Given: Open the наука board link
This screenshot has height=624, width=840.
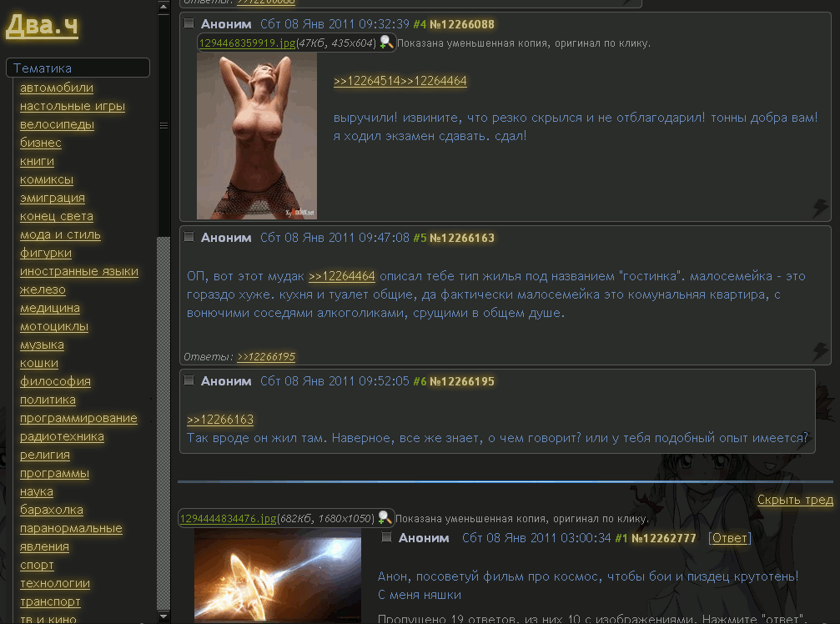Looking at the screenshot, I should pyautogui.click(x=37, y=491).
